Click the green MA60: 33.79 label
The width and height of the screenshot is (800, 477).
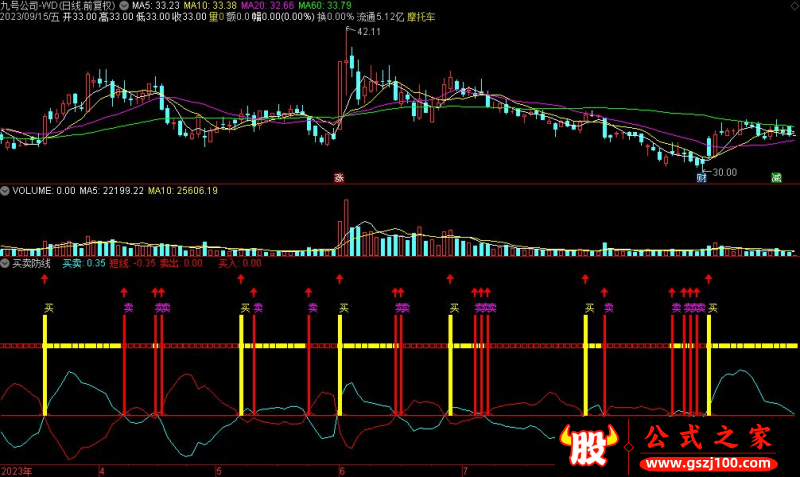coord(324,6)
